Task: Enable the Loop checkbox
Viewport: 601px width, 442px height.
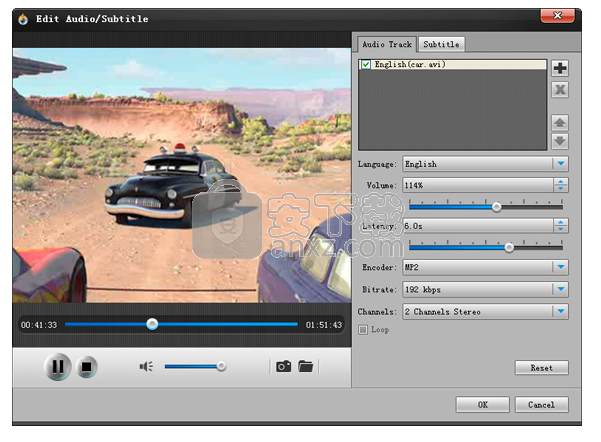Action: (x=363, y=330)
